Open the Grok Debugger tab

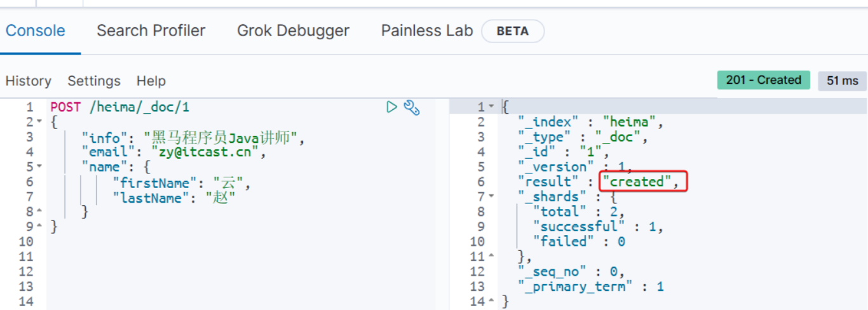pyautogui.click(x=293, y=30)
